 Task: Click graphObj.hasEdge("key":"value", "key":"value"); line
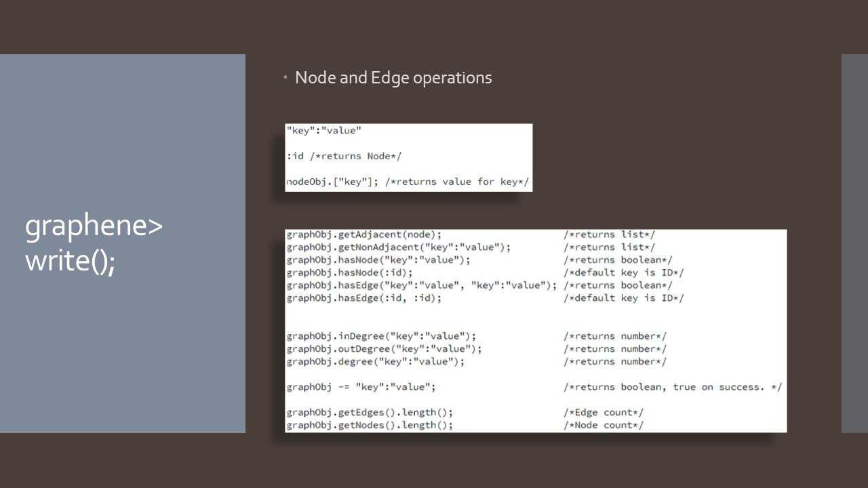(x=422, y=285)
